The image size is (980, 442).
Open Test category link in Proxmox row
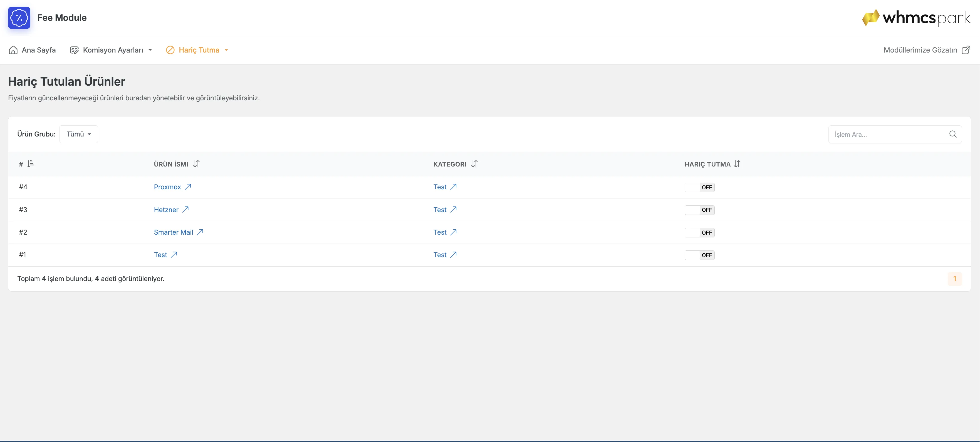[440, 187]
